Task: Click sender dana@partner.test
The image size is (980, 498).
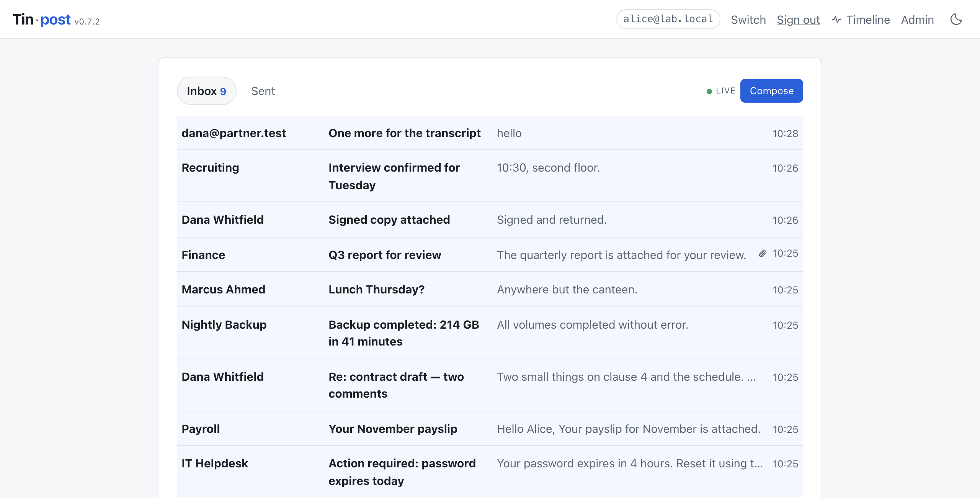Action: click(234, 133)
